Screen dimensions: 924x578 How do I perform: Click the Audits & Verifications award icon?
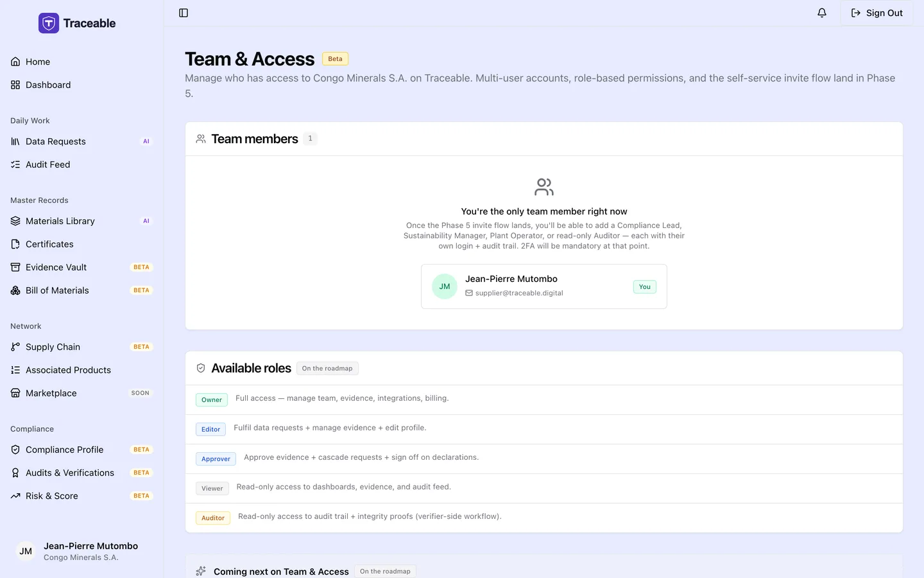(x=15, y=473)
